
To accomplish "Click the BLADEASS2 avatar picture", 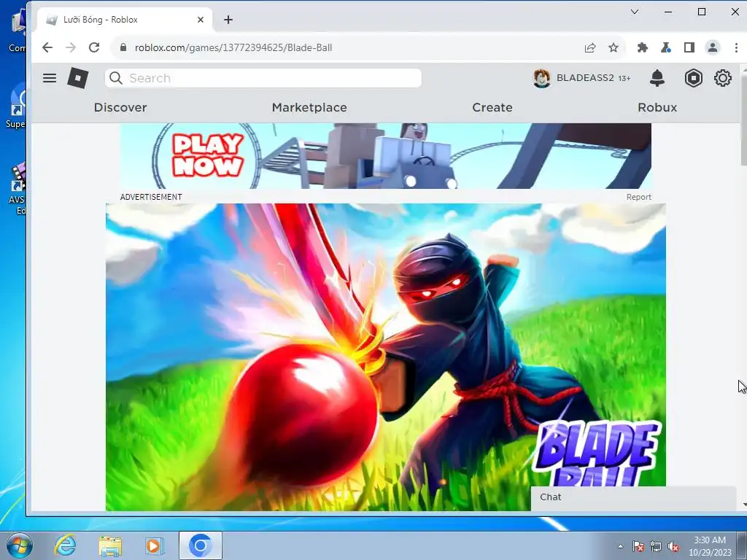I will pyautogui.click(x=542, y=78).
